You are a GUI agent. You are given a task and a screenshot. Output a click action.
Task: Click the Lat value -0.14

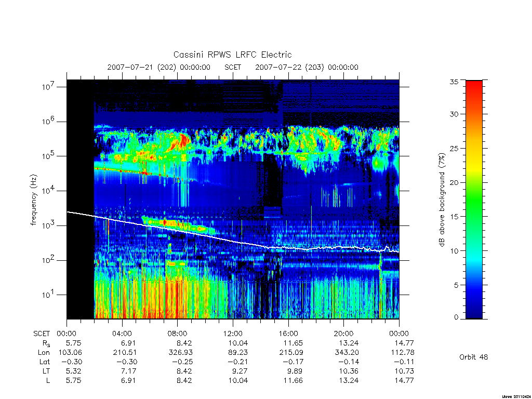point(349,362)
